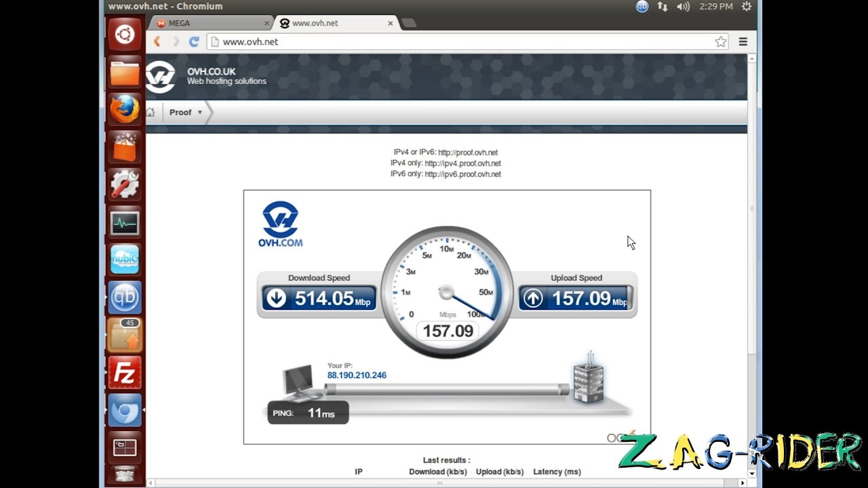
Task: Click the Upload Speed 157.09 readout
Action: click(576, 298)
